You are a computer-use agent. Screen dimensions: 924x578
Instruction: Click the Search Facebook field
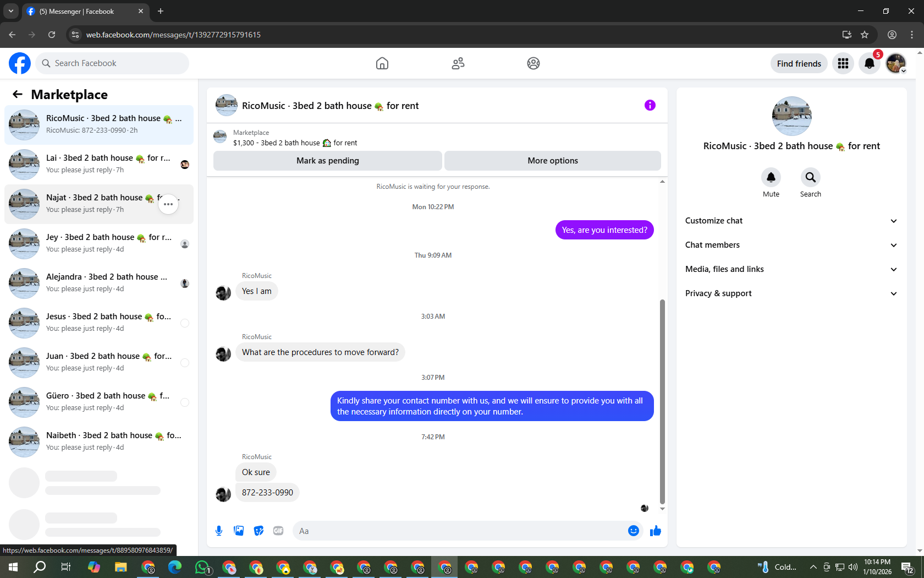click(x=113, y=63)
